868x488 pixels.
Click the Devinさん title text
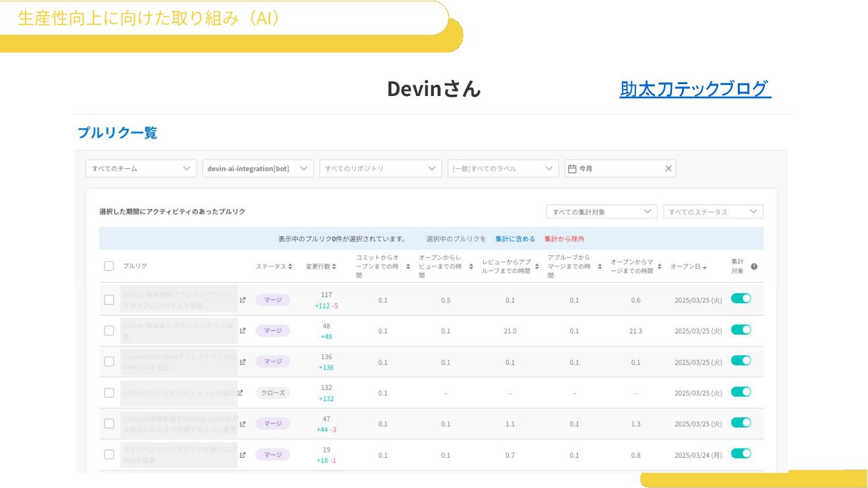(x=434, y=89)
